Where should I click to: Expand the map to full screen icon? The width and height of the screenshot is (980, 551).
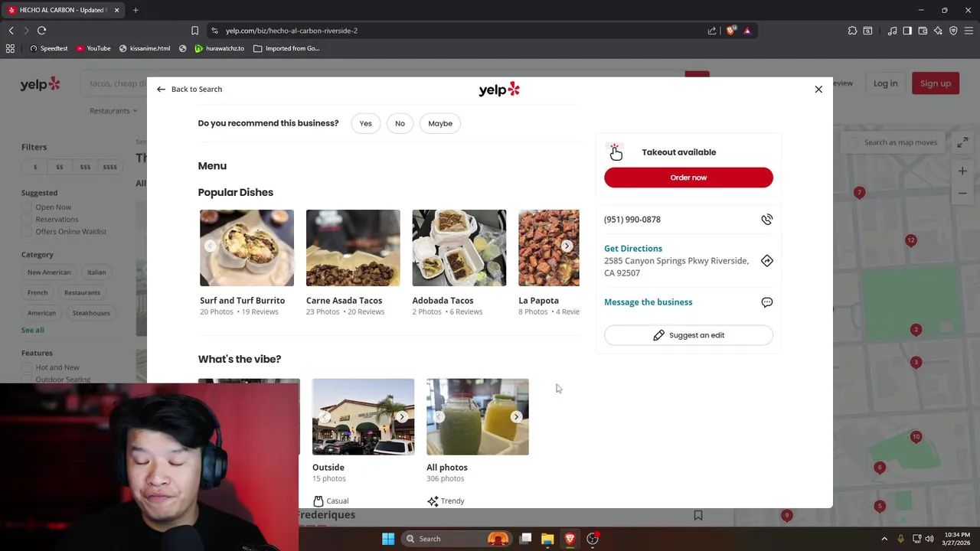pyautogui.click(x=962, y=142)
